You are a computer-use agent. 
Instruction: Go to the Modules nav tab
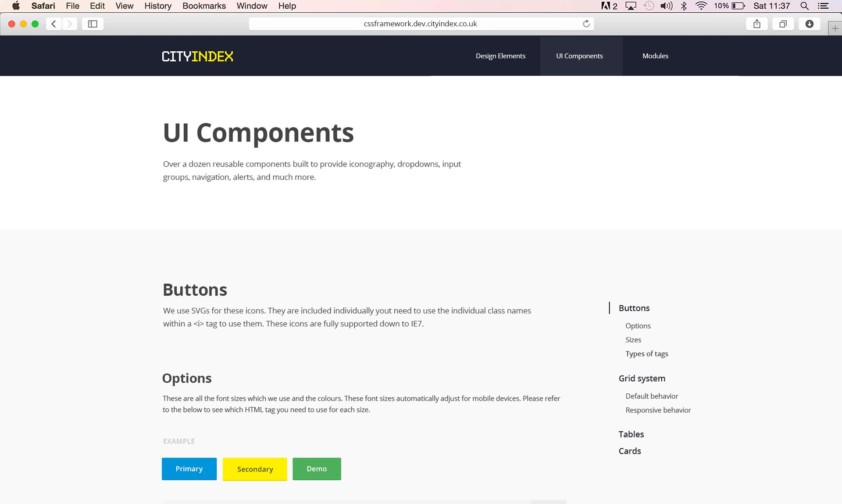pyautogui.click(x=655, y=56)
